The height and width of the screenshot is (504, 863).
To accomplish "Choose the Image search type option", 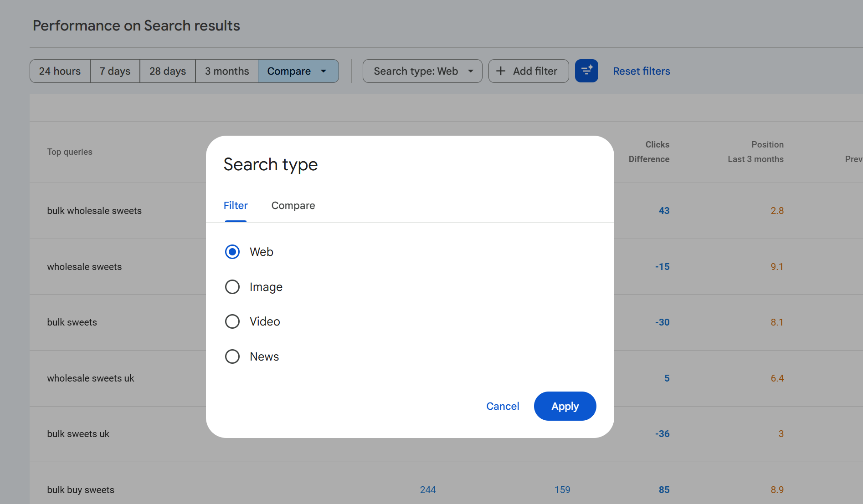I will click(232, 287).
